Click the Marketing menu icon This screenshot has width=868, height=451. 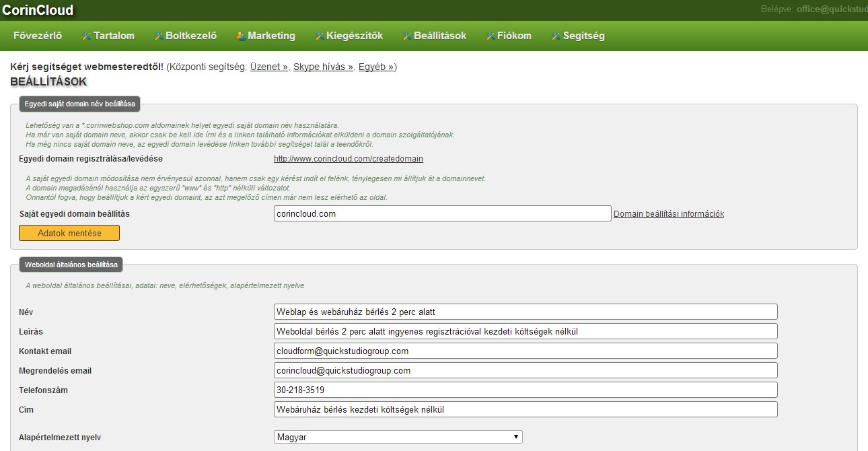pyautogui.click(x=241, y=36)
